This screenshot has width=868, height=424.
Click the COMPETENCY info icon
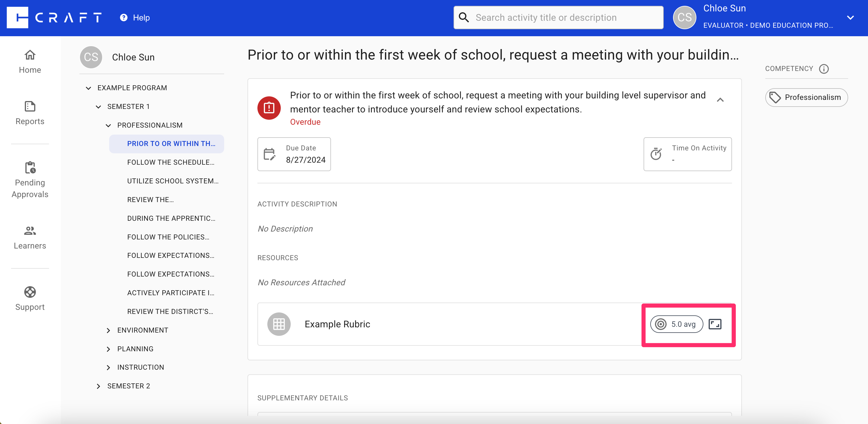[825, 69]
